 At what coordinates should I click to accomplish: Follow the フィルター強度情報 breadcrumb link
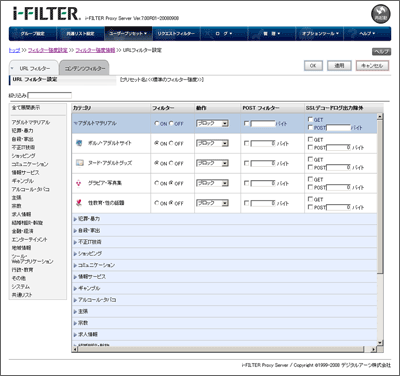click(x=95, y=50)
